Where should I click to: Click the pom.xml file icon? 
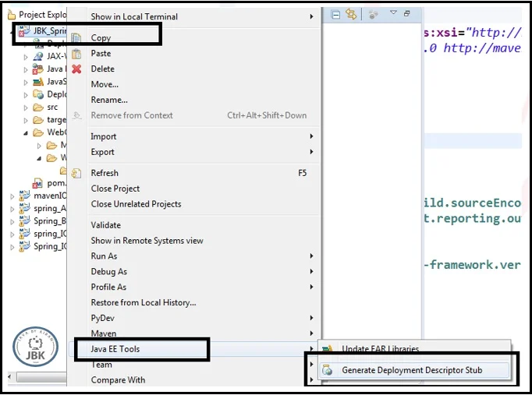[37, 183]
